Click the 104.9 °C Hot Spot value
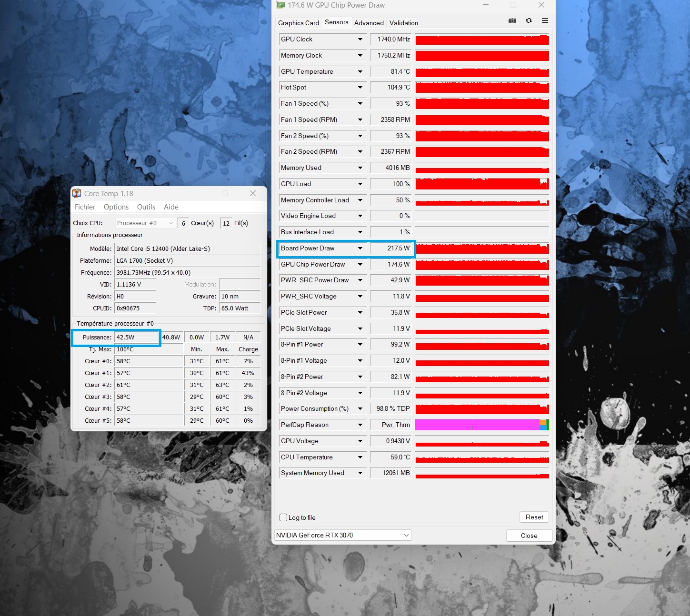The image size is (690, 616). (x=391, y=87)
